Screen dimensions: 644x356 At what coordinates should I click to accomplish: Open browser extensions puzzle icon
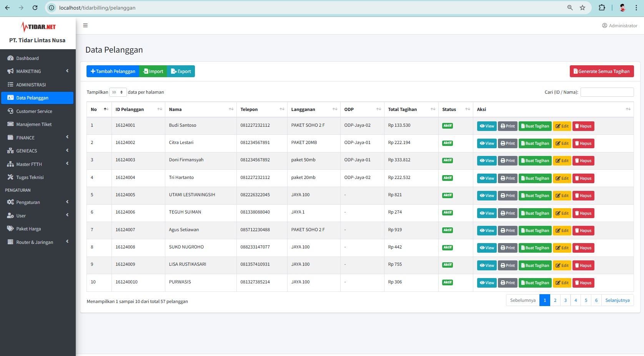[602, 8]
